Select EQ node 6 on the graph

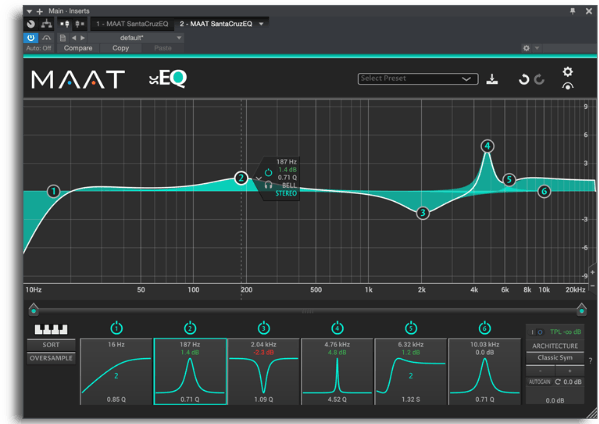pos(544,191)
